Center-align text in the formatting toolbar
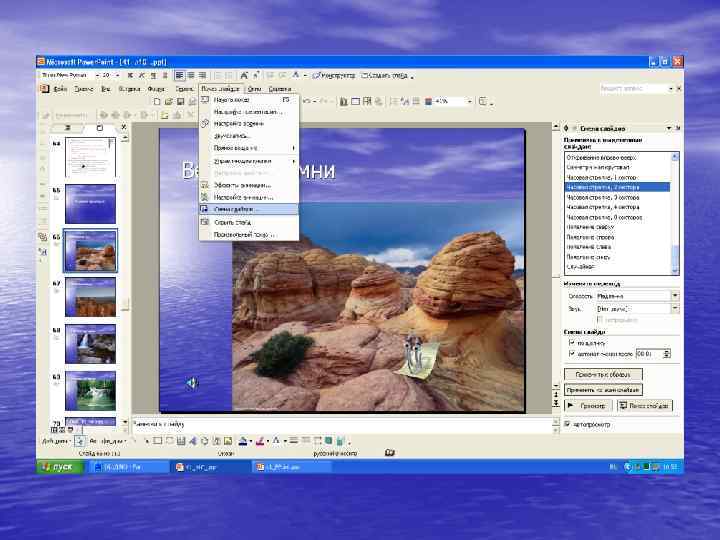720x540 pixels. [x=191, y=75]
